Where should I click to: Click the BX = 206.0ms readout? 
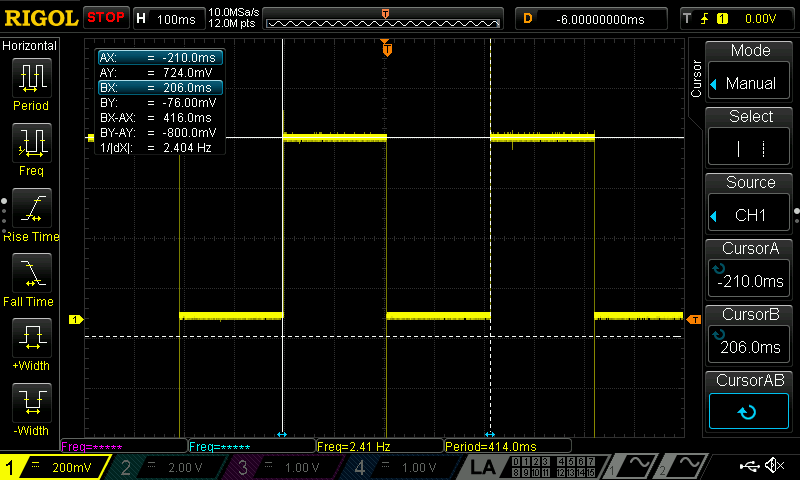pyautogui.click(x=160, y=88)
